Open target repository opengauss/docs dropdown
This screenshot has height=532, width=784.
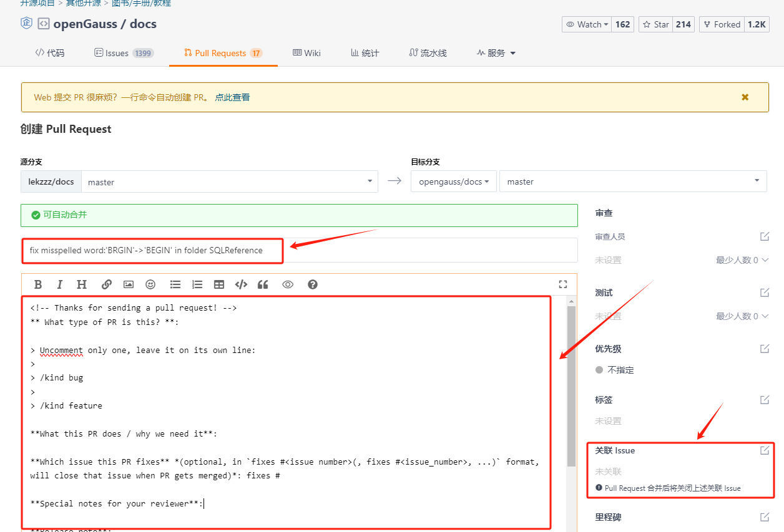coord(454,181)
